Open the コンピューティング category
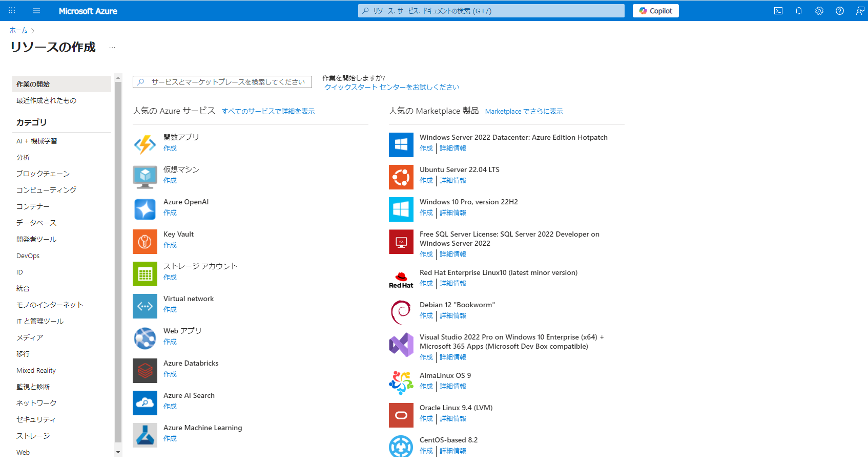Viewport: 868px width, 467px height. 46,190
